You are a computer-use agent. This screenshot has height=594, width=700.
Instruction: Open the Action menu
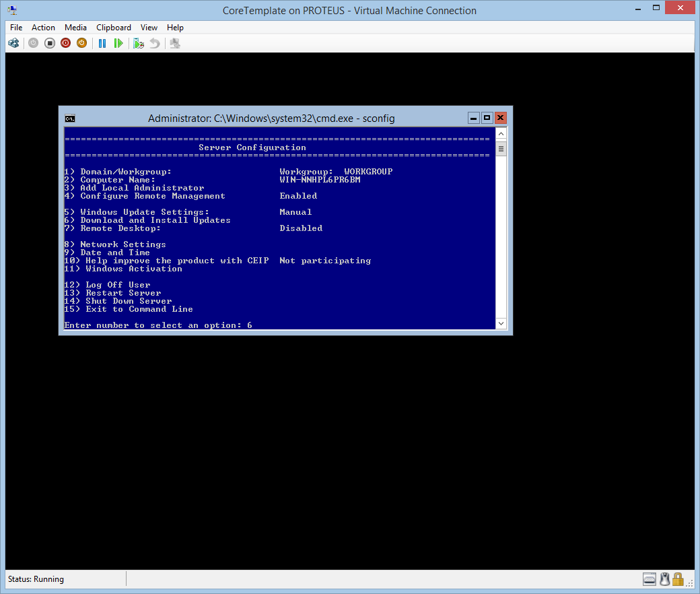click(43, 28)
